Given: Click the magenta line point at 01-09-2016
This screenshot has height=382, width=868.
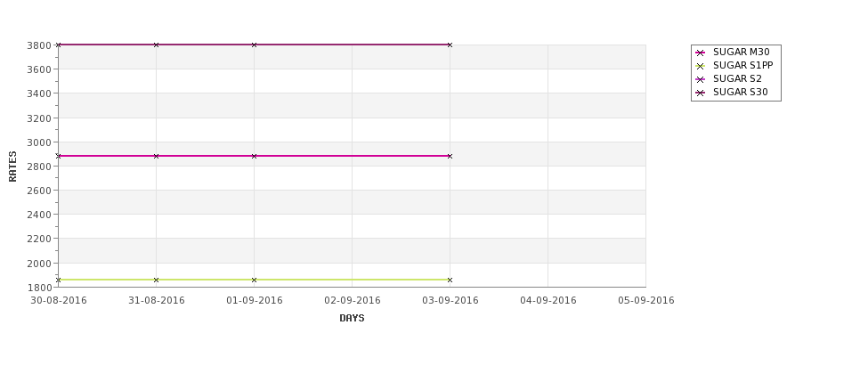Looking at the screenshot, I should click(x=254, y=156).
